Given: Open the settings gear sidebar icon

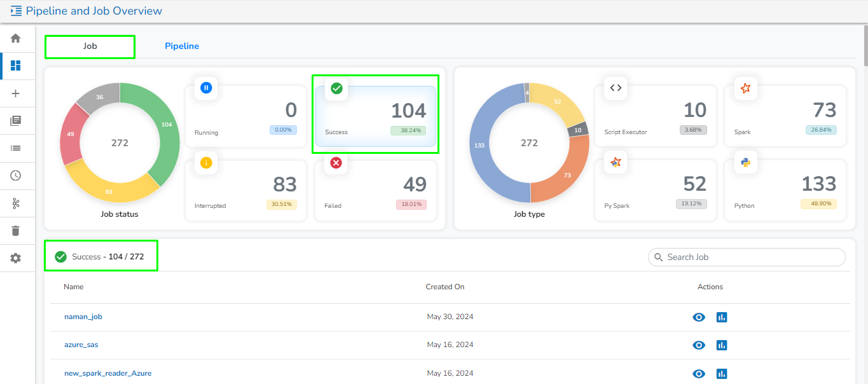Looking at the screenshot, I should tap(16, 258).
